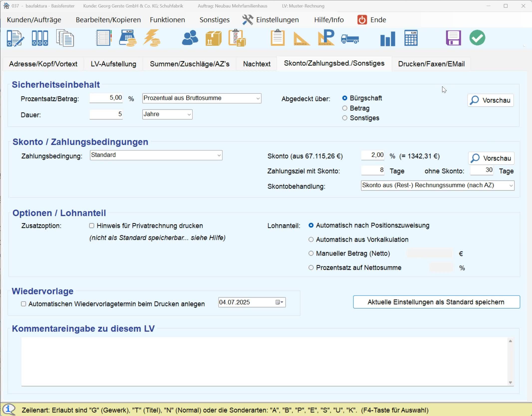Open the Funktionen menu
The image size is (532, 416).
click(167, 20)
